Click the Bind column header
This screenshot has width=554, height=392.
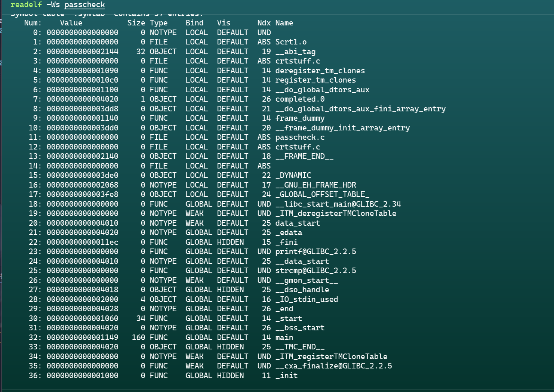click(194, 23)
